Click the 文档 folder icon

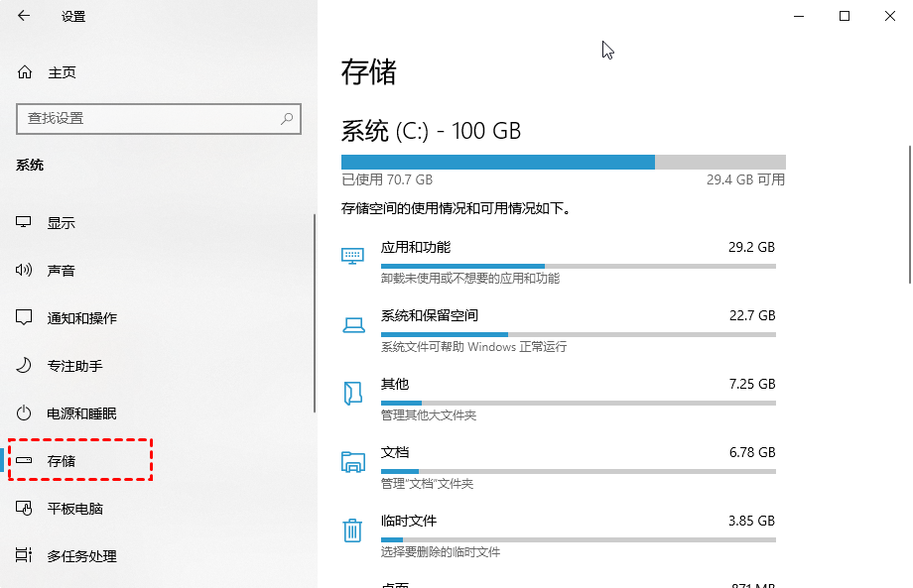tap(352, 458)
